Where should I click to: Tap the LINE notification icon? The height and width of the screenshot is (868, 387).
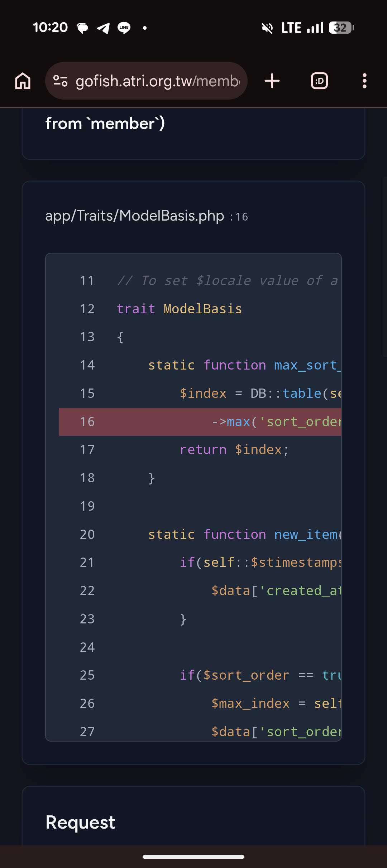point(124,28)
